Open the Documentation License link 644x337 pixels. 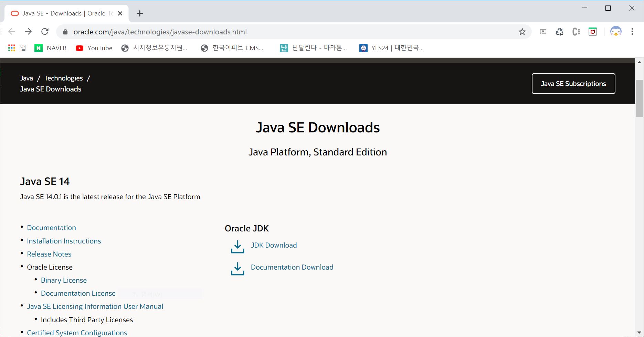click(78, 293)
